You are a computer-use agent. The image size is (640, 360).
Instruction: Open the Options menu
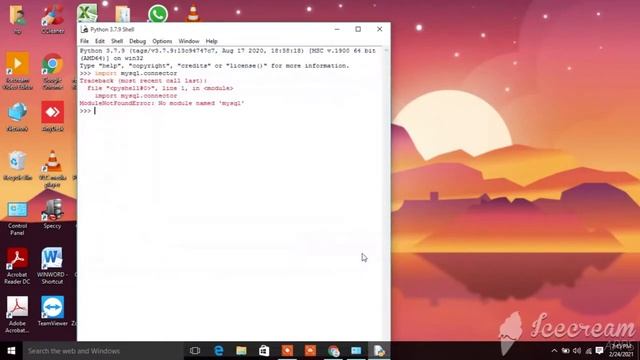click(162, 41)
